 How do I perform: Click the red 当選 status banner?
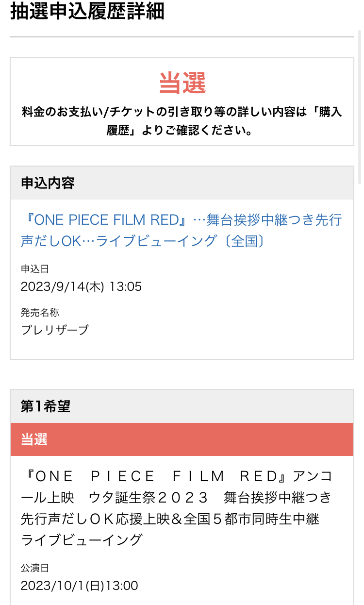click(x=182, y=439)
